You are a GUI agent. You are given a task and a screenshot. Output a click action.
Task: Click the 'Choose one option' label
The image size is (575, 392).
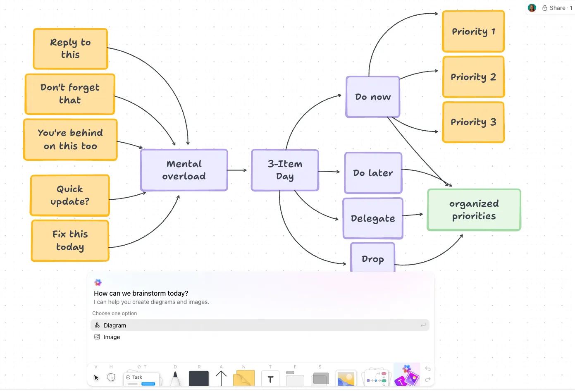click(x=115, y=313)
